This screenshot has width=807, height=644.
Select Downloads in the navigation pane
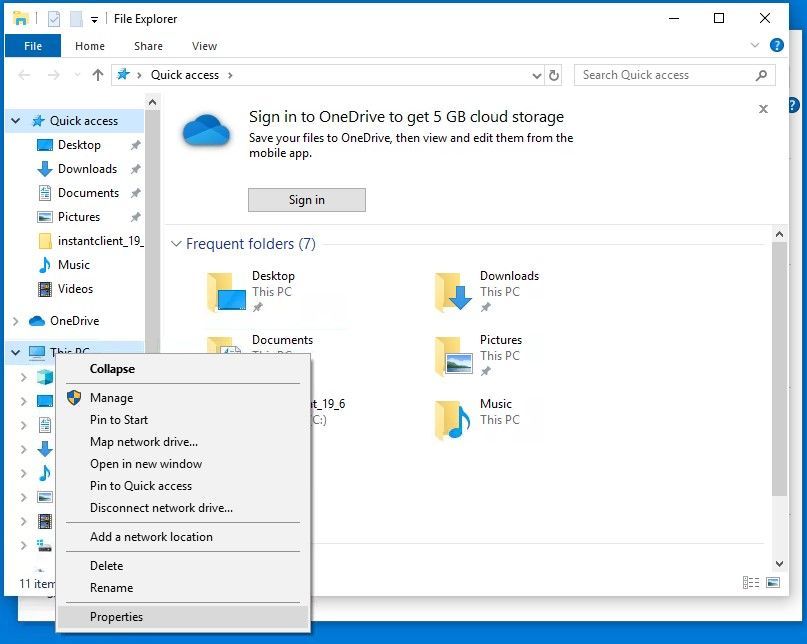point(87,169)
